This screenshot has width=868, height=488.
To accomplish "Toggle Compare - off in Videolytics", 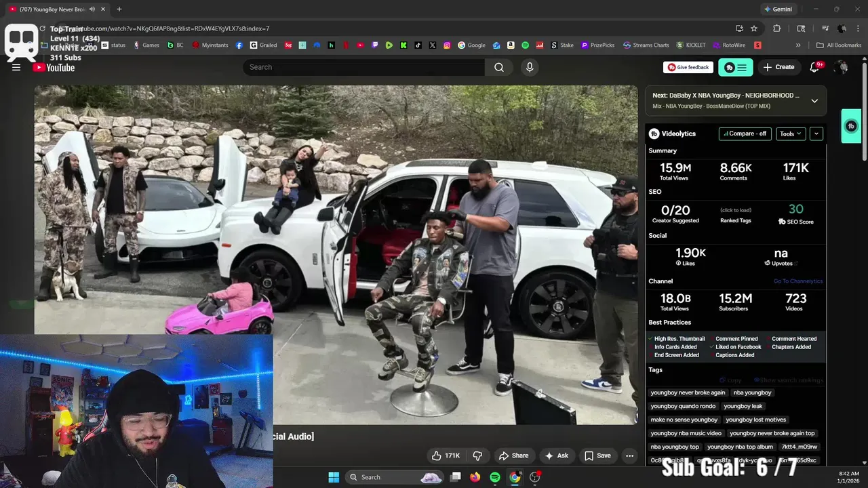I will coord(745,134).
